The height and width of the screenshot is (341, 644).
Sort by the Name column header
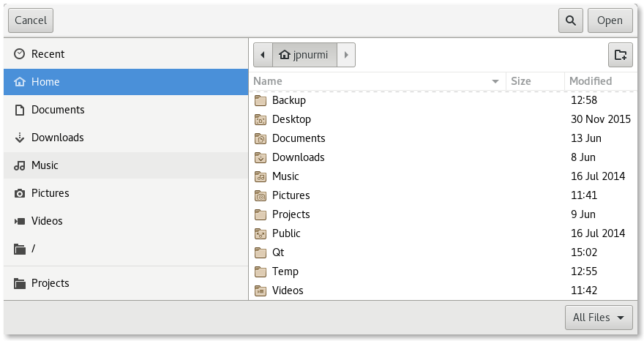[377, 81]
